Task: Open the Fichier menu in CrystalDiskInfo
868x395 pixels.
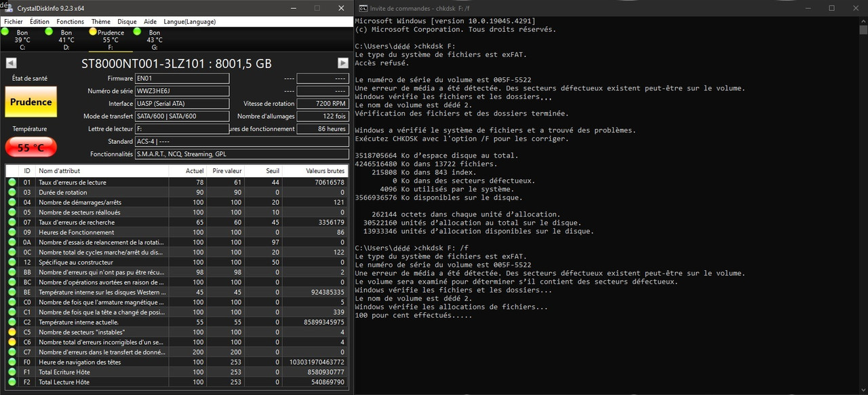Action: pyautogui.click(x=13, y=22)
